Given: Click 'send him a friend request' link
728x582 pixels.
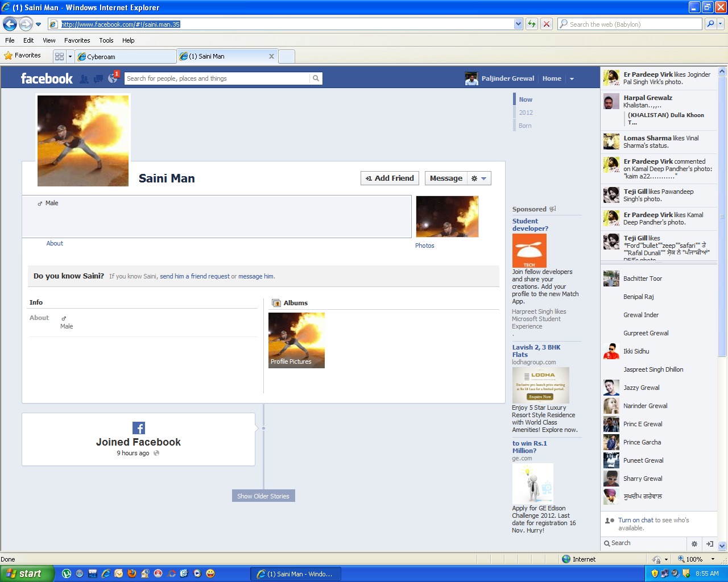Looking at the screenshot, I should [x=195, y=276].
